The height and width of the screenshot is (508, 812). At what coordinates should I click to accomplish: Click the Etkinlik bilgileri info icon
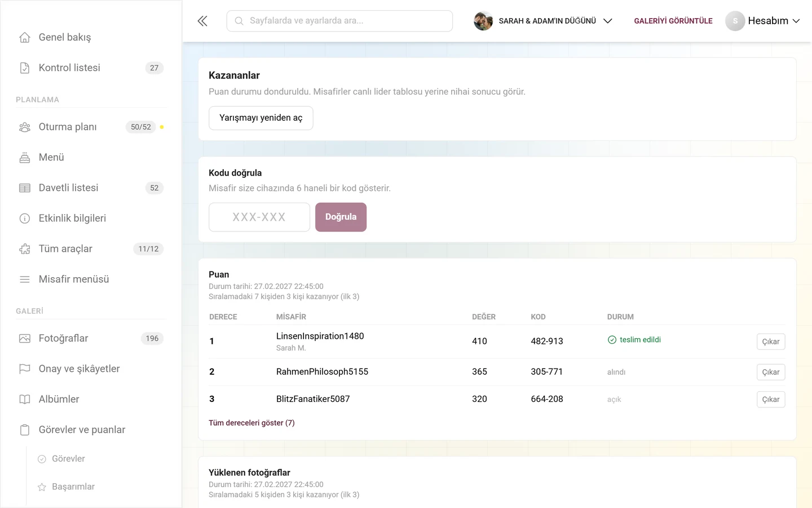pos(25,218)
